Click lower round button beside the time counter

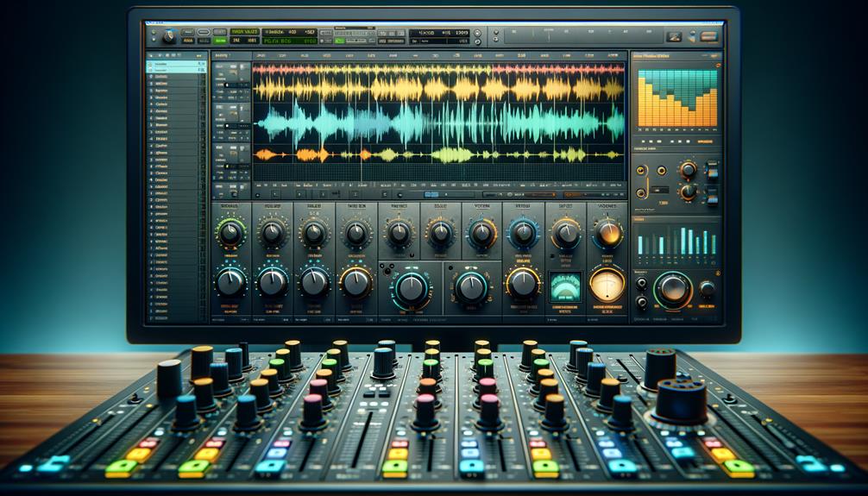478,41
